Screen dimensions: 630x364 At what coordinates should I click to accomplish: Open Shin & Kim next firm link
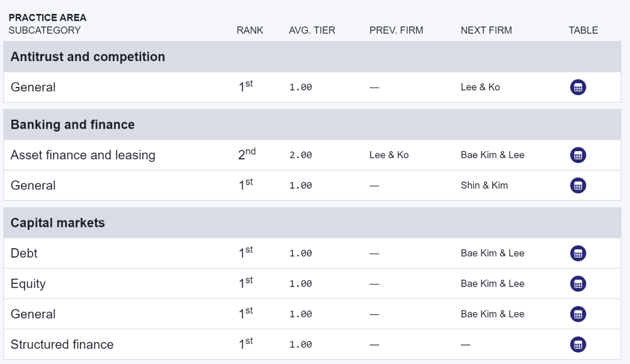484,186
